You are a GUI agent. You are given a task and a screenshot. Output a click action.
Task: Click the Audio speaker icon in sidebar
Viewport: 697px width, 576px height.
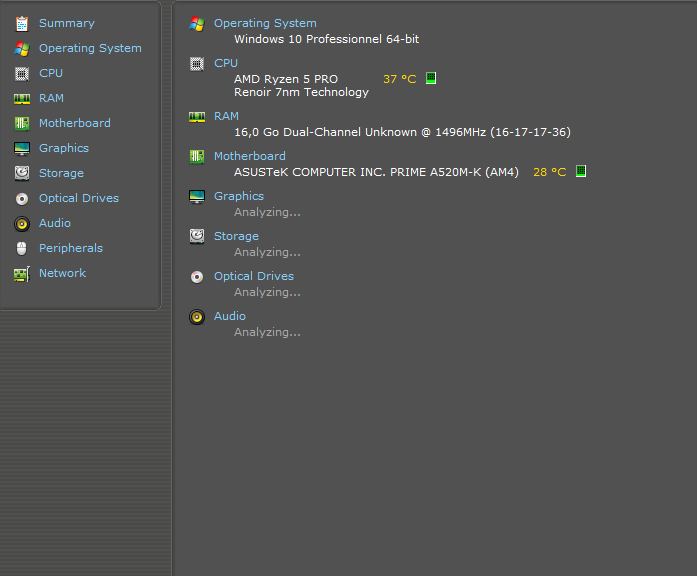21,223
